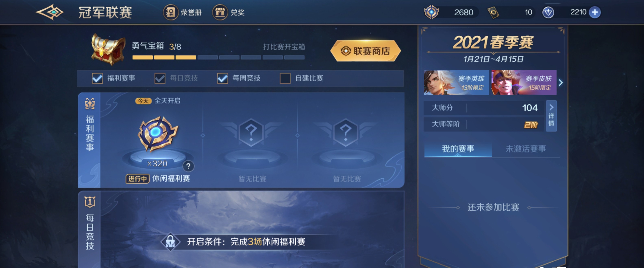Open the 赛季英雄 13阶限定 thumbnail

(456, 82)
